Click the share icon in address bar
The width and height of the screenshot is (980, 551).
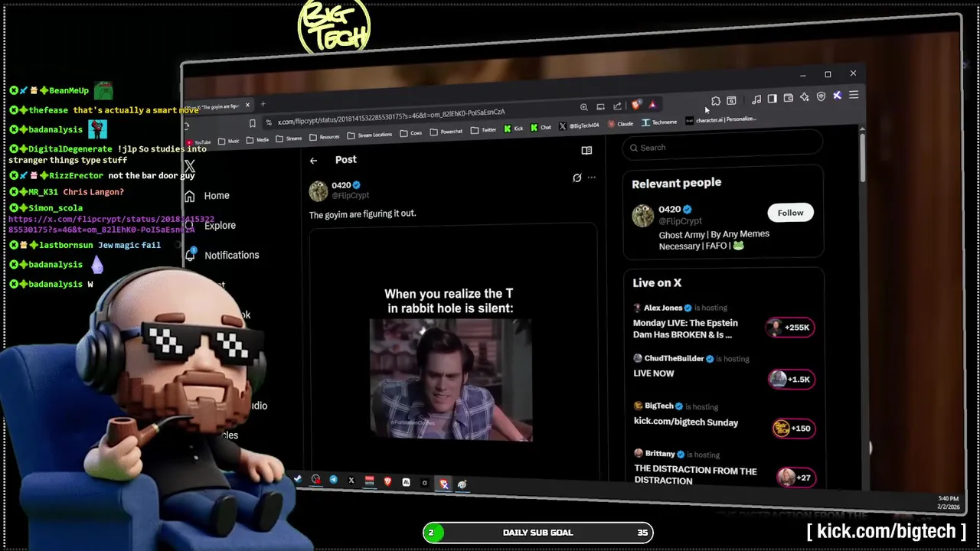point(617,106)
